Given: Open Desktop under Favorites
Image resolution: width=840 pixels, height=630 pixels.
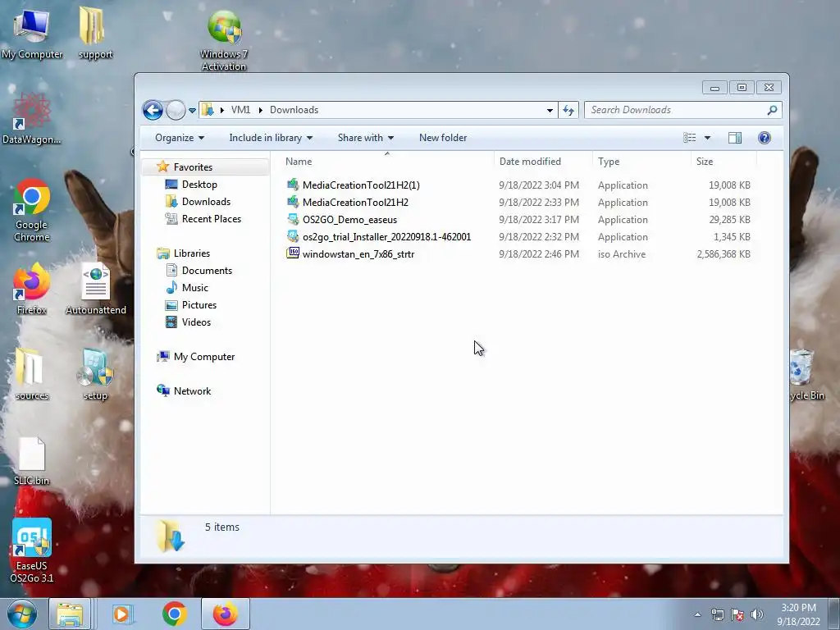Looking at the screenshot, I should (199, 185).
